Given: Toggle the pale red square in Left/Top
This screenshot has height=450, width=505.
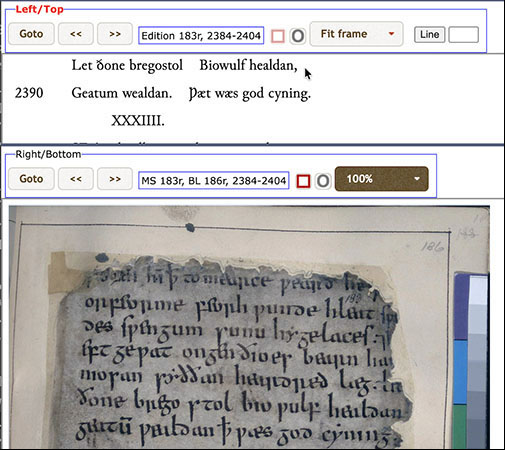Looking at the screenshot, I should (x=278, y=36).
